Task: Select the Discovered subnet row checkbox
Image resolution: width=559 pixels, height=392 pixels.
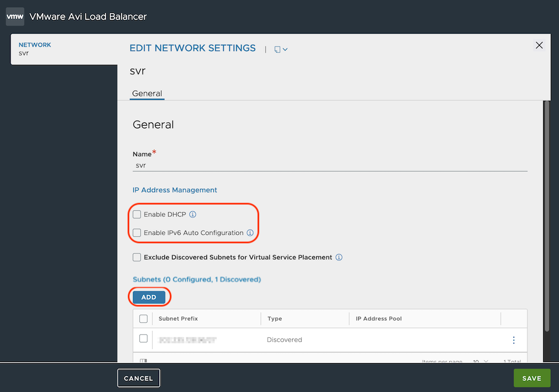Action: coord(144,338)
